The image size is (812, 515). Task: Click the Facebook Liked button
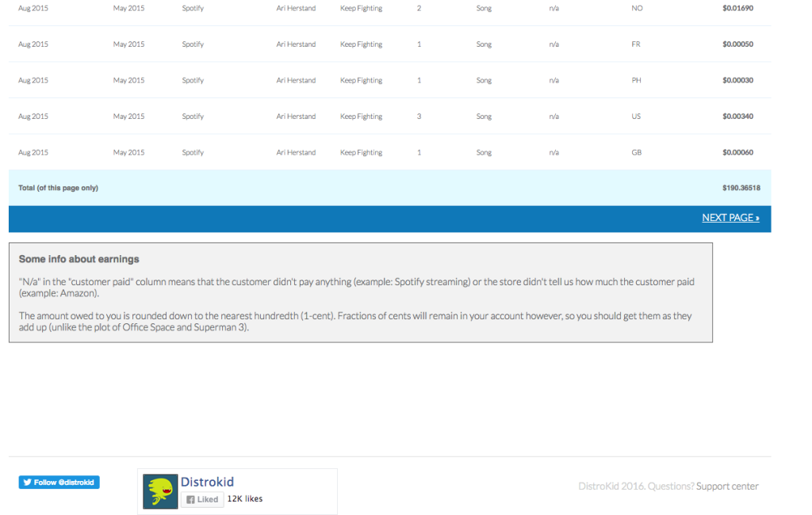[x=202, y=499]
